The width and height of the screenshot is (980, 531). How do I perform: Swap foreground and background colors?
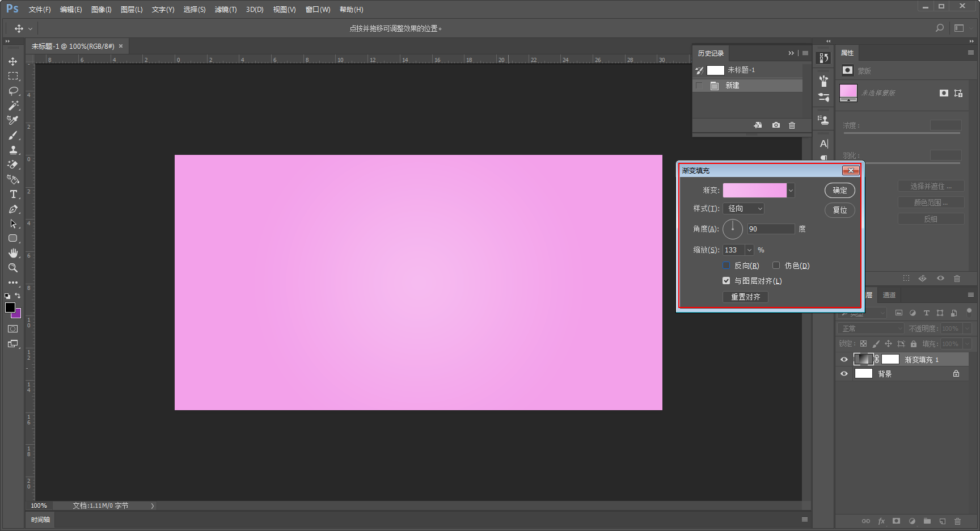pyautogui.click(x=18, y=296)
